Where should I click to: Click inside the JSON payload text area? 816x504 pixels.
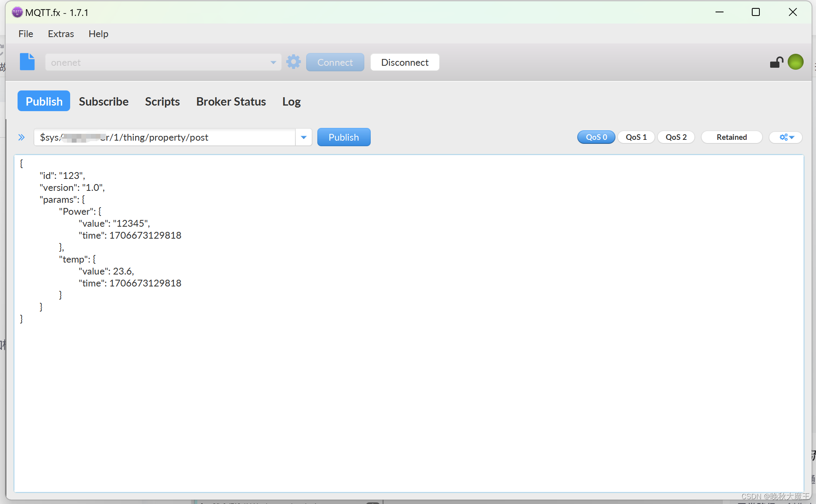(x=409, y=378)
